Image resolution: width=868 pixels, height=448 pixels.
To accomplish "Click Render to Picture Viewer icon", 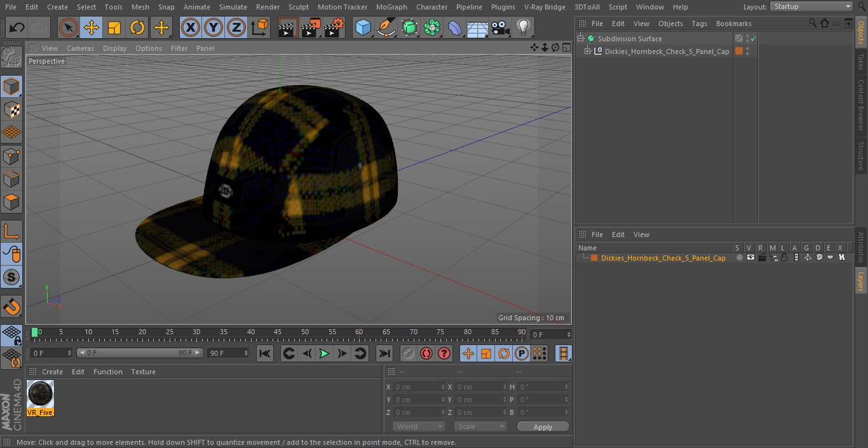I will (311, 28).
